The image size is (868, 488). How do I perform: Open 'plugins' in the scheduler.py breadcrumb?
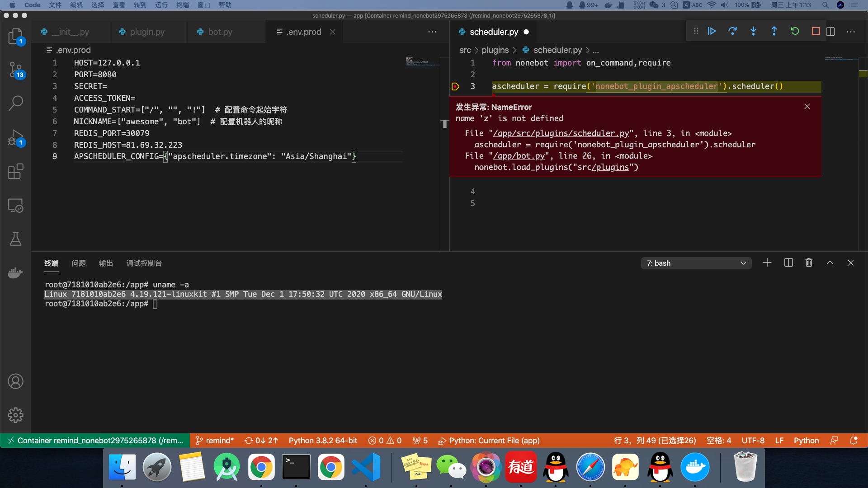[495, 50]
